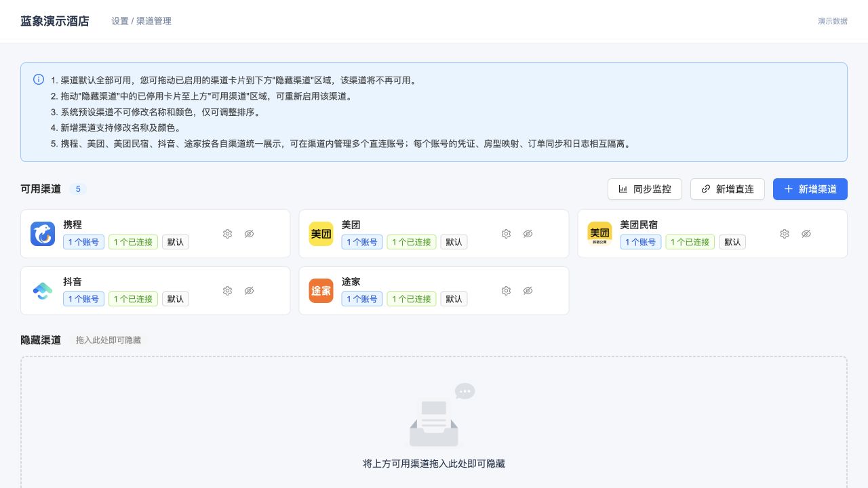Hide the 美团民宿 channel with eye icon
This screenshot has width=868, height=488.
click(806, 234)
